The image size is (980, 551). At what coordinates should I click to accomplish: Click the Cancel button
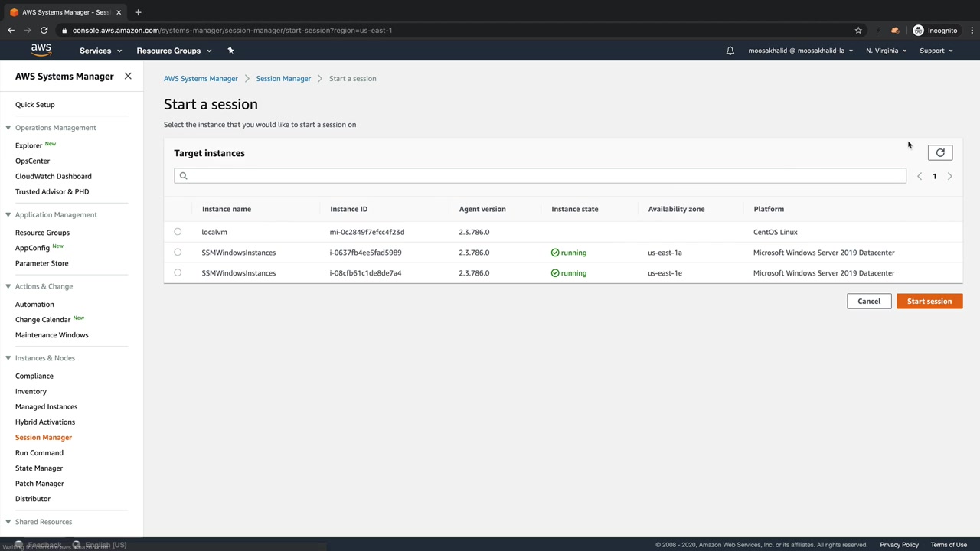(868, 302)
